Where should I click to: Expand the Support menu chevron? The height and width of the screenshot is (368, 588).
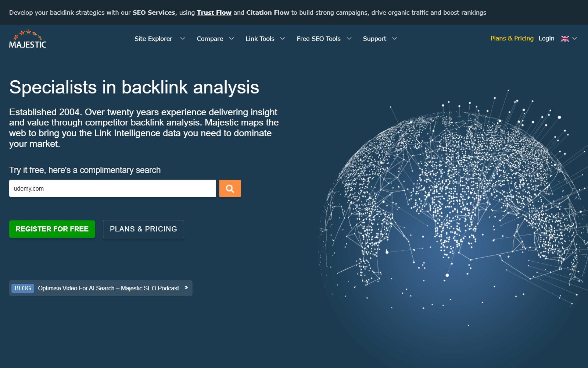coord(395,39)
